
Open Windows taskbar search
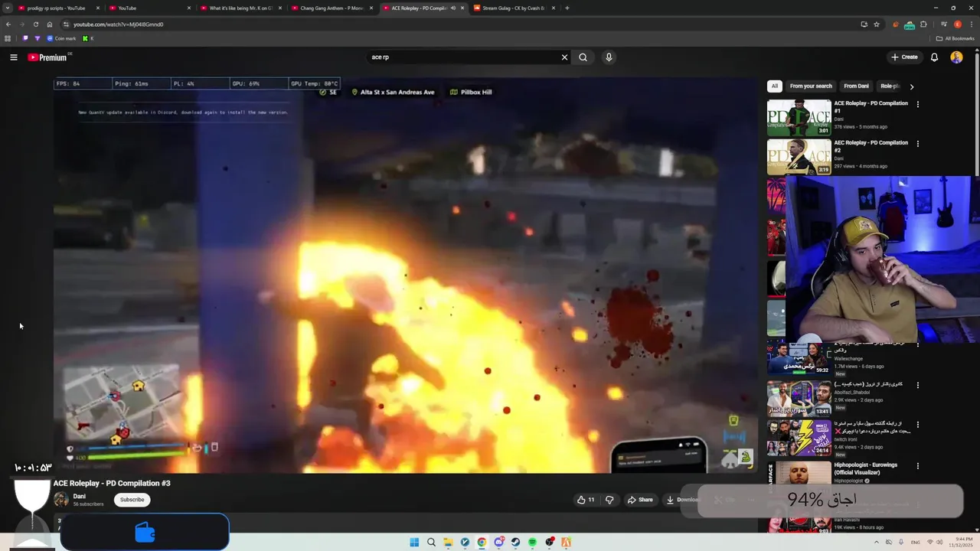431,543
